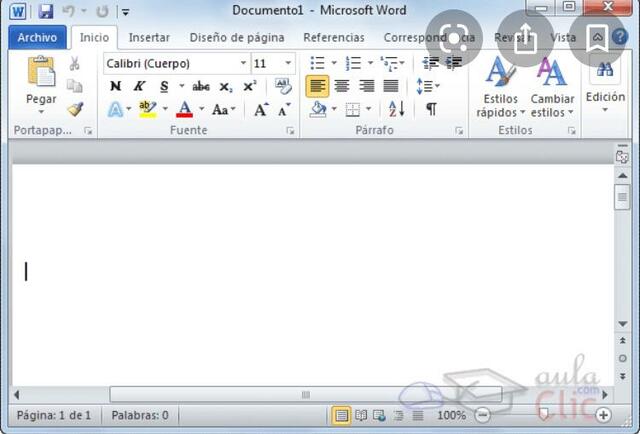Open the Change Case Aa dropdown
This screenshot has height=434, width=640.
tap(224, 109)
